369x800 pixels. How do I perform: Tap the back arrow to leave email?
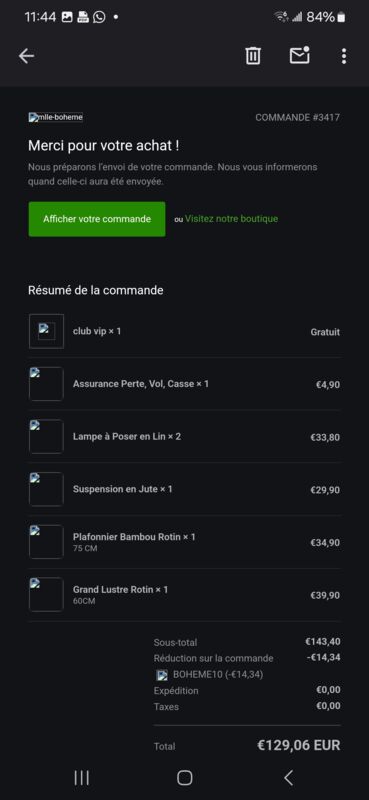(x=26, y=56)
